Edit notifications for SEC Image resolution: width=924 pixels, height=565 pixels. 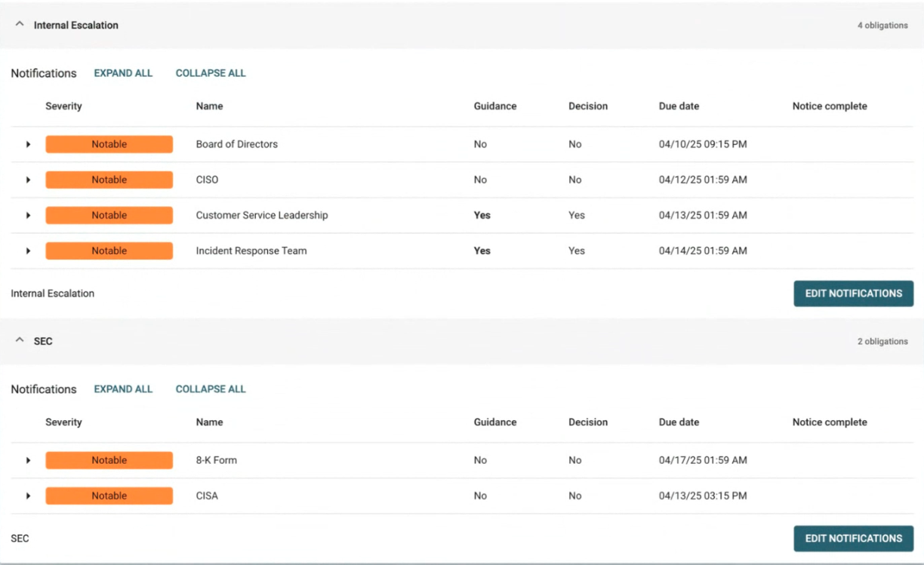pyautogui.click(x=853, y=539)
